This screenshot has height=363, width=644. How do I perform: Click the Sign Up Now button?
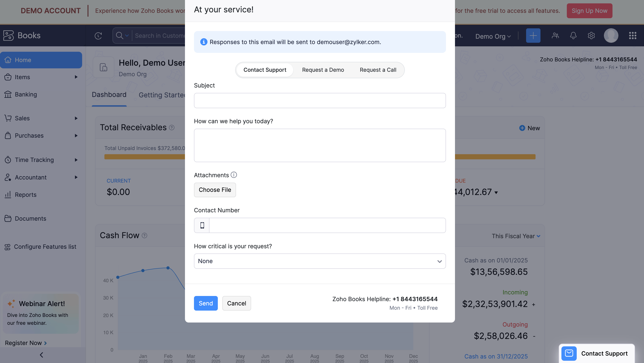[x=589, y=11]
